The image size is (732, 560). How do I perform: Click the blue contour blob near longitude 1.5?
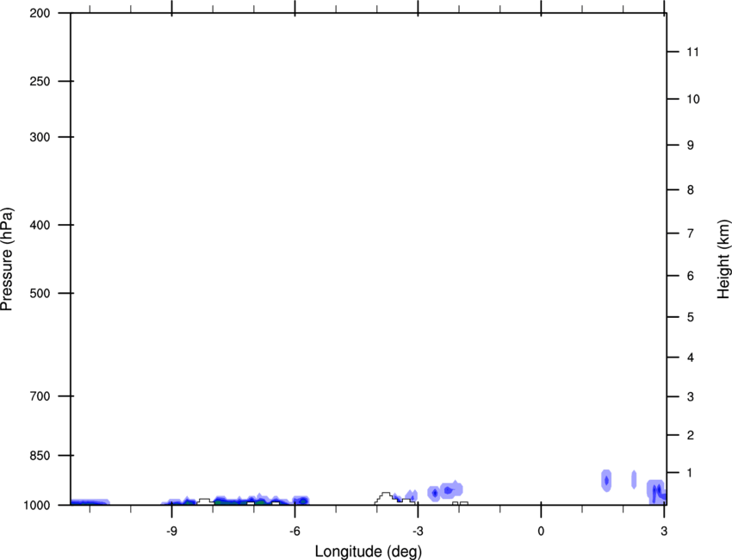click(x=606, y=481)
